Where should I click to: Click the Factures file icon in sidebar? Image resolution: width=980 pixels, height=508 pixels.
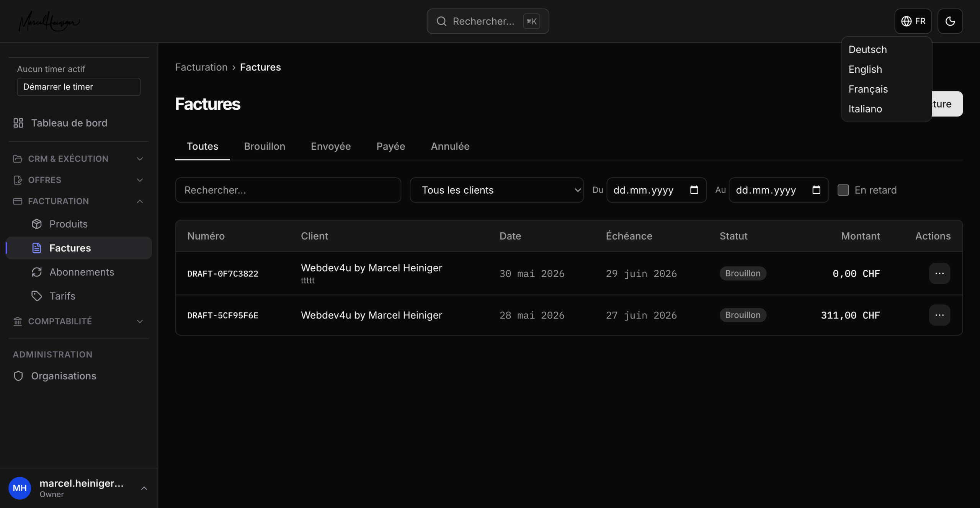pyautogui.click(x=37, y=248)
